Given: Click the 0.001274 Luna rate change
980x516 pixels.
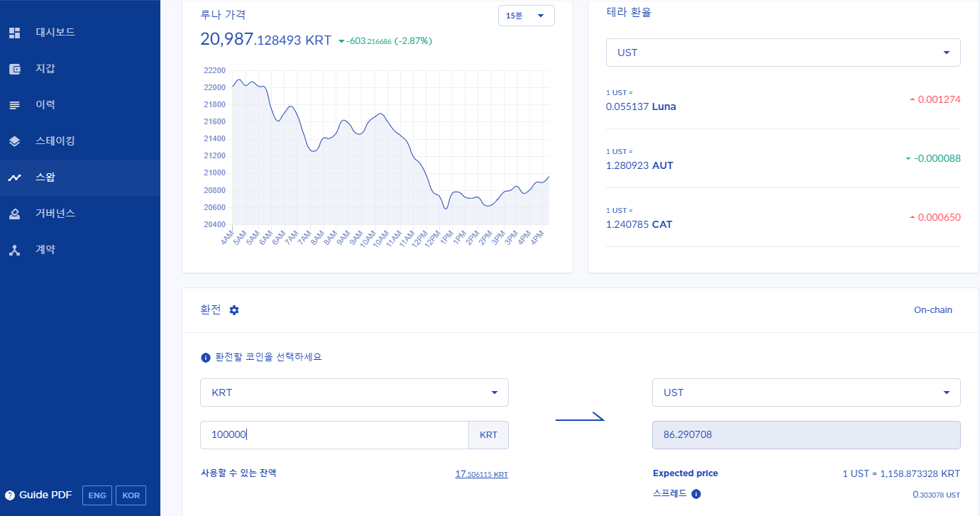Looking at the screenshot, I should point(935,100).
